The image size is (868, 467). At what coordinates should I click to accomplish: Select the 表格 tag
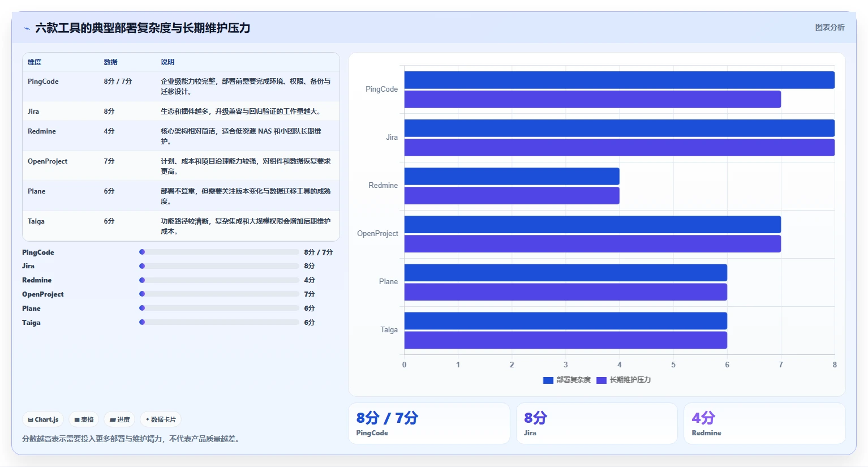[x=84, y=419]
